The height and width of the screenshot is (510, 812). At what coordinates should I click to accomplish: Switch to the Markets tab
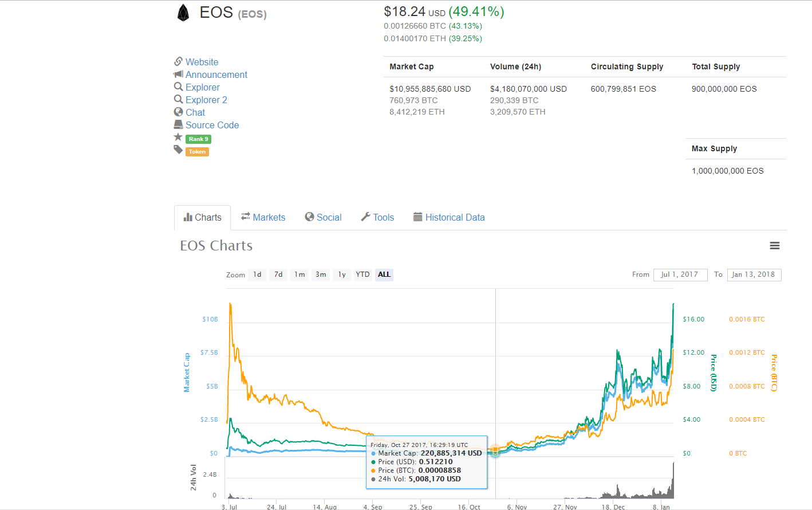click(x=263, y=217)
